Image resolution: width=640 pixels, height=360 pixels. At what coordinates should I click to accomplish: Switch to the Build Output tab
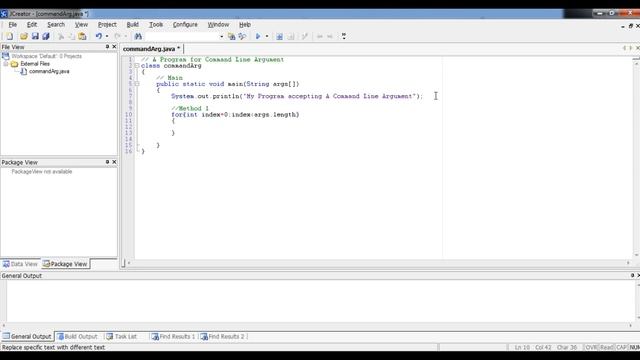pyautogui.click(x=78, y=337)
